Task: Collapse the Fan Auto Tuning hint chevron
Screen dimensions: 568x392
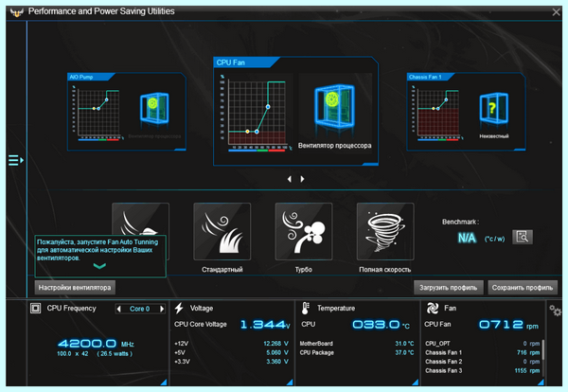Action: click(x=99, y=266)
